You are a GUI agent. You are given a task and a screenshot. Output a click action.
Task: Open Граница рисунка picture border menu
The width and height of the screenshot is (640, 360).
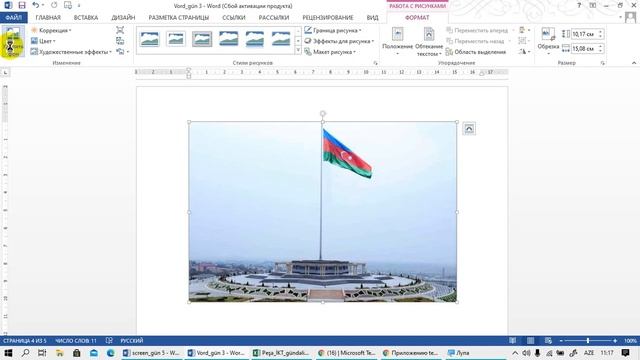click(333, 30)
